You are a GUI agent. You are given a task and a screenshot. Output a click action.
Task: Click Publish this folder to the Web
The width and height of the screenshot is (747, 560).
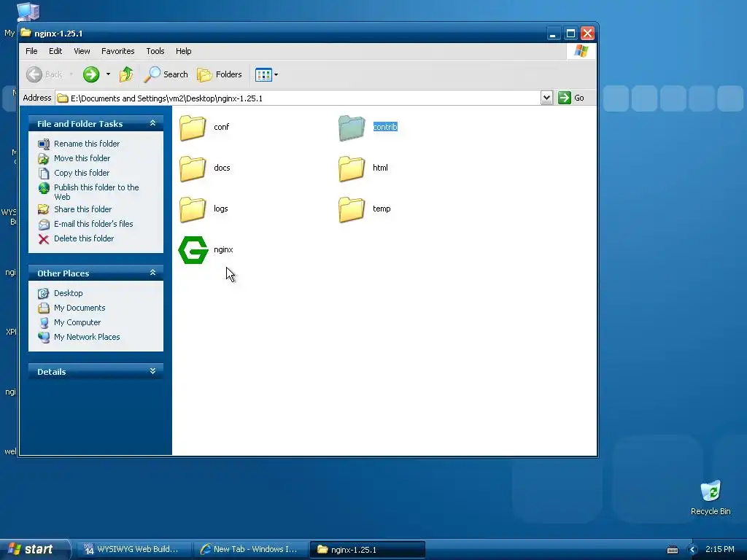[x=96, y=192]
